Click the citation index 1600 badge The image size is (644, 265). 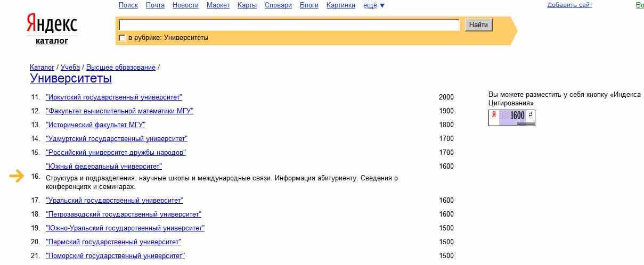[511, 118]
